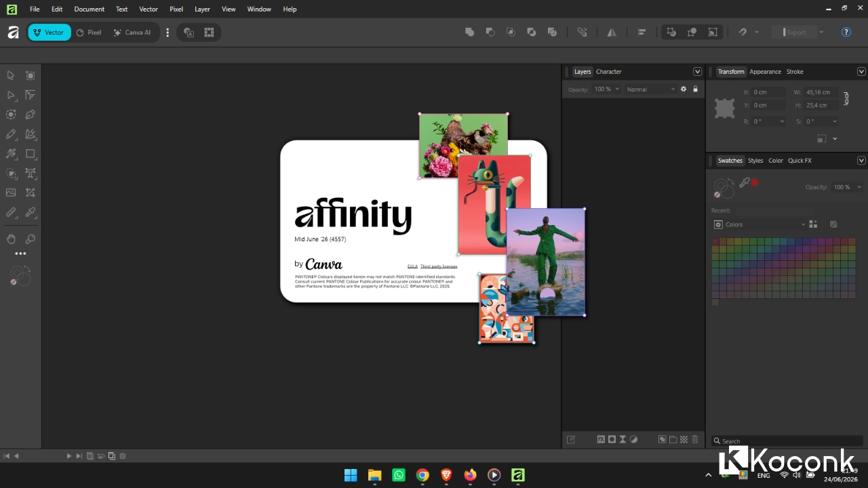The image size is (868, 488).
Task: Toggle the snapping magnet icon
Action: [743, 32]
